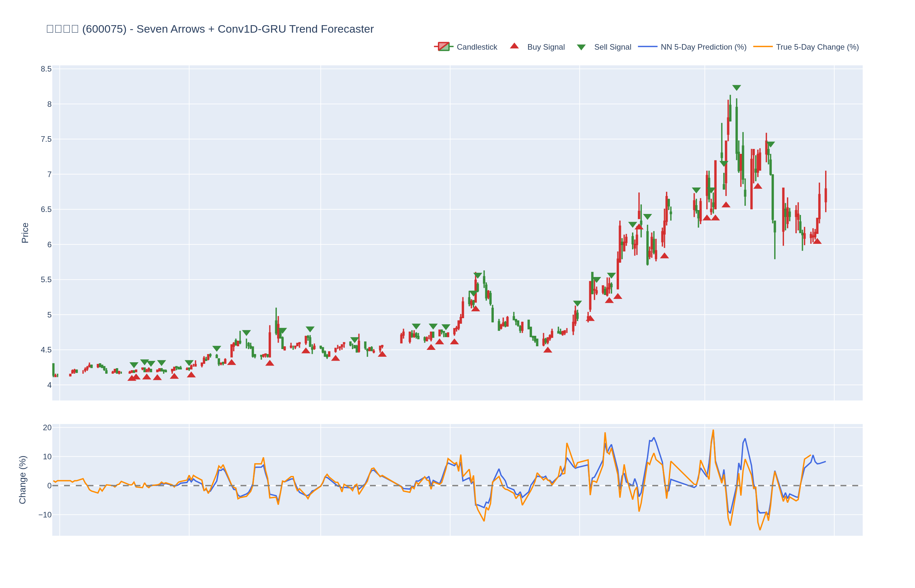Viewport: 915px width, 588px height.
Task: Click the blue NN prediction line swatch
Action: tap(647, 47)
